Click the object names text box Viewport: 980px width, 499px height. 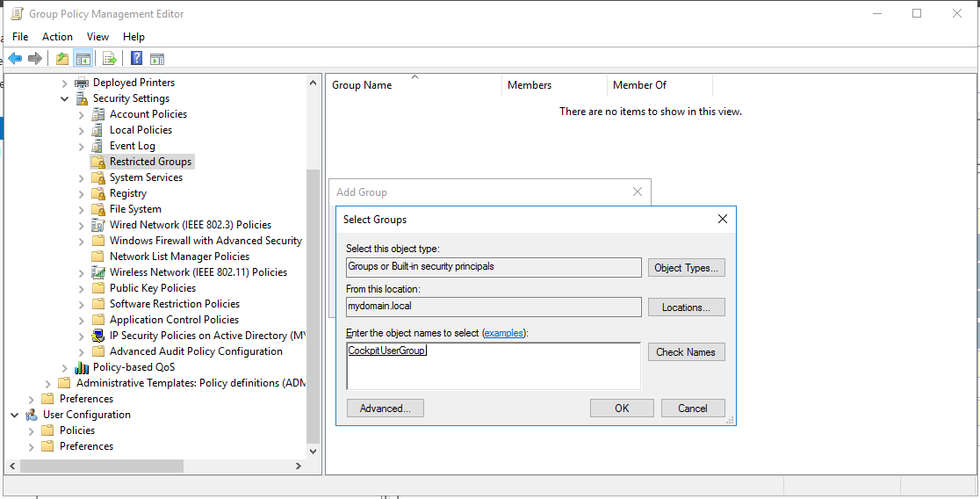click(x=494, y=365)
